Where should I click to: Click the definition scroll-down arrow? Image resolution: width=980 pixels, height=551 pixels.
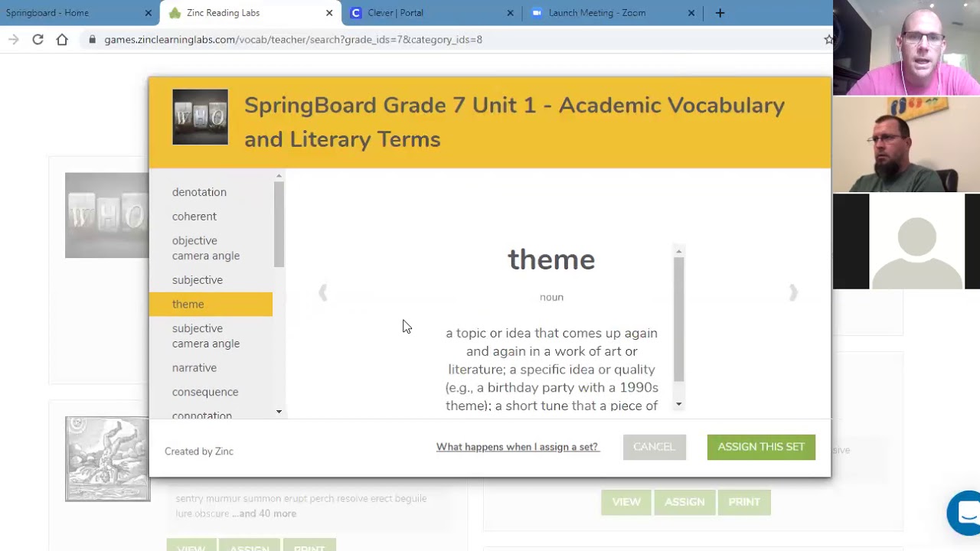click(678, 404)
